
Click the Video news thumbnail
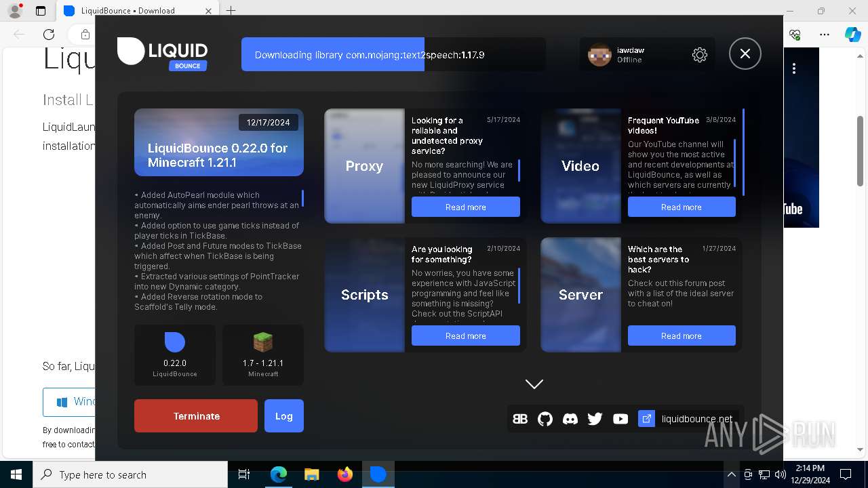point(580,165)
